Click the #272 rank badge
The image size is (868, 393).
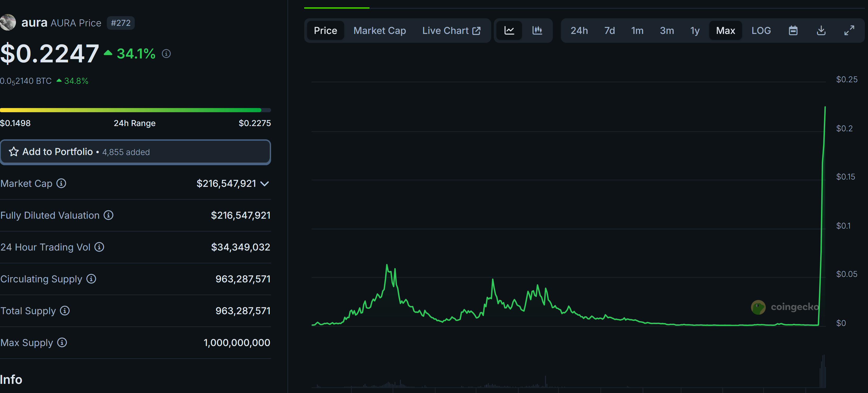point(121,23)
